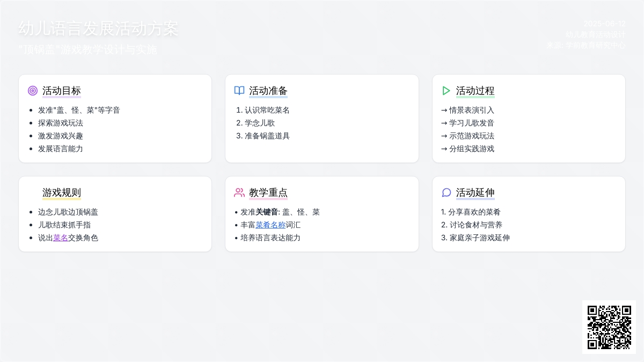Click the open book icon beside 活动准备

(x=239, y=91)
